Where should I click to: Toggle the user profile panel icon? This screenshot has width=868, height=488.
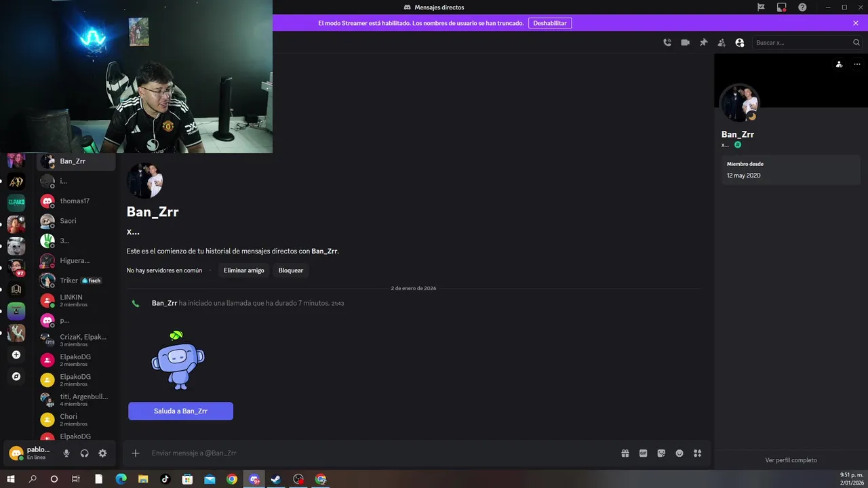click(x=740, y=43)
